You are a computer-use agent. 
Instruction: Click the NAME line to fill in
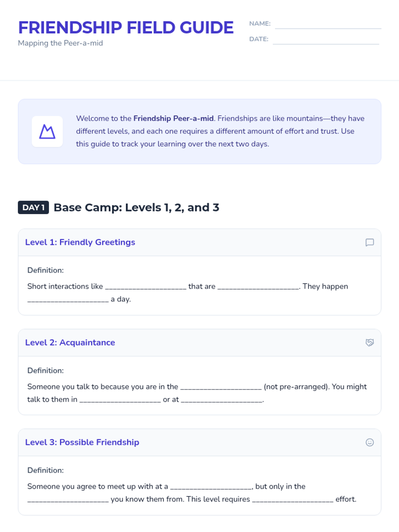pyautogui.click(x=328, y=25)
